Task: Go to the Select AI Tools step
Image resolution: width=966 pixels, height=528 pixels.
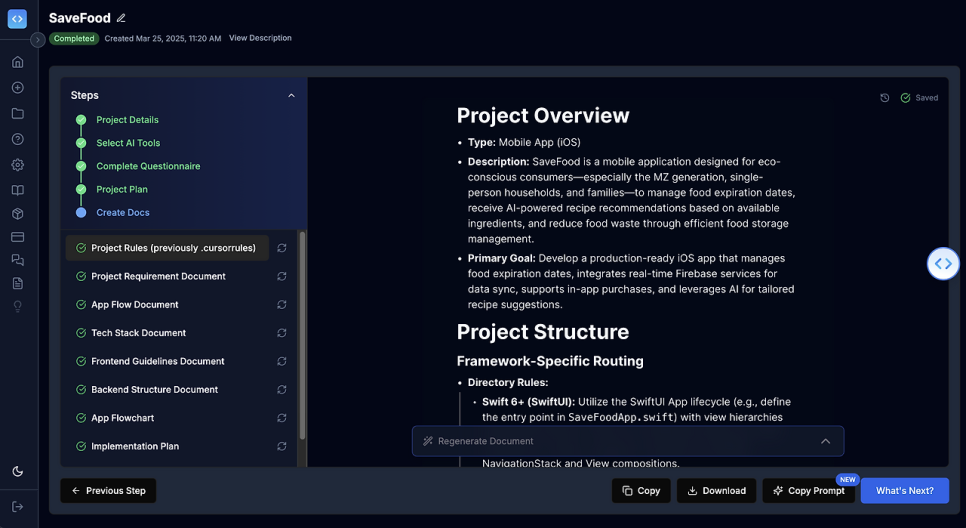Action: pyautogui.click(x=128, y=143)
